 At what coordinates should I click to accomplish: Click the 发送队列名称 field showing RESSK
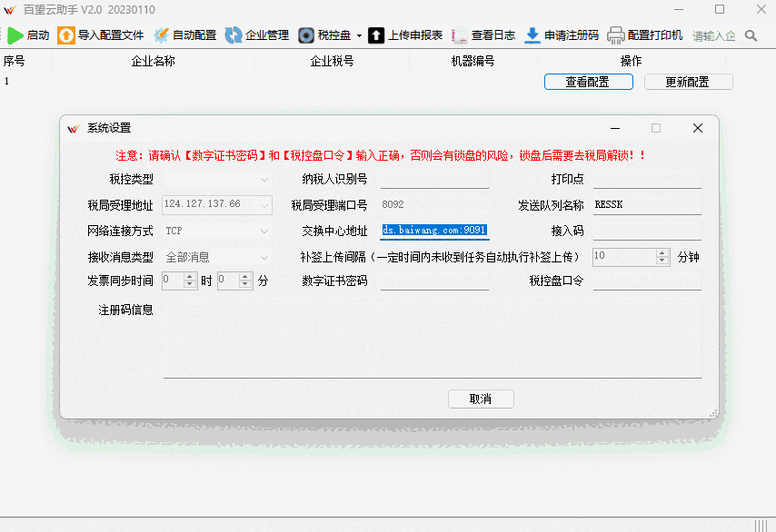647,204
